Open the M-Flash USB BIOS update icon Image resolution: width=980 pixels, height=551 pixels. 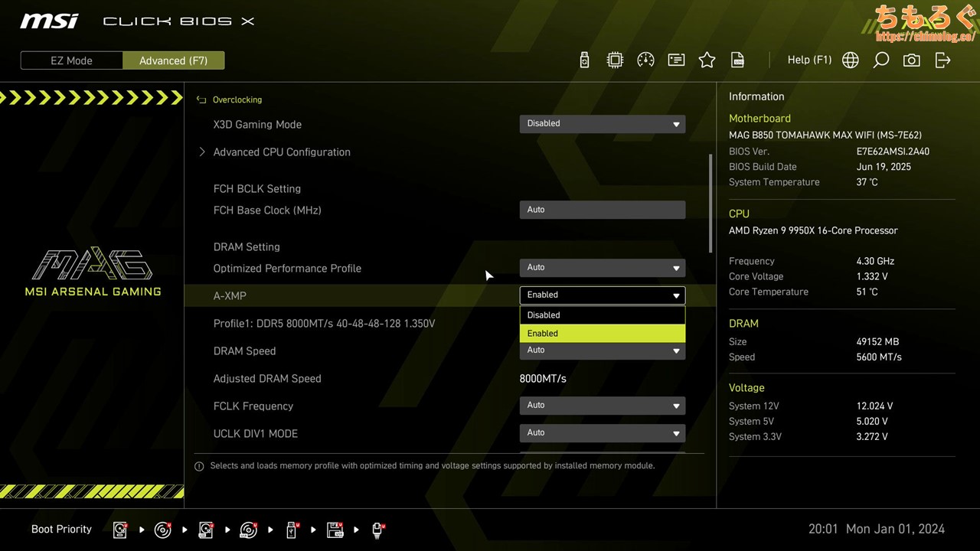584,60
